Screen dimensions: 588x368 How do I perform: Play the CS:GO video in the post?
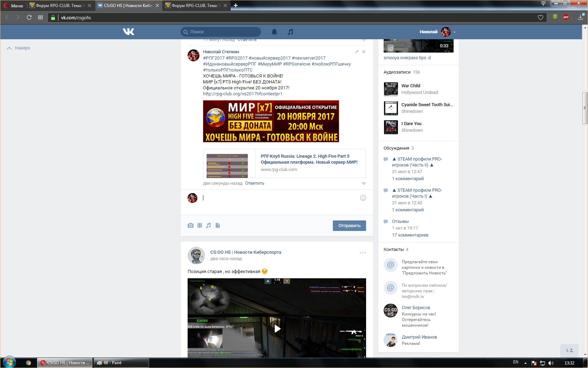pos(277,329)
